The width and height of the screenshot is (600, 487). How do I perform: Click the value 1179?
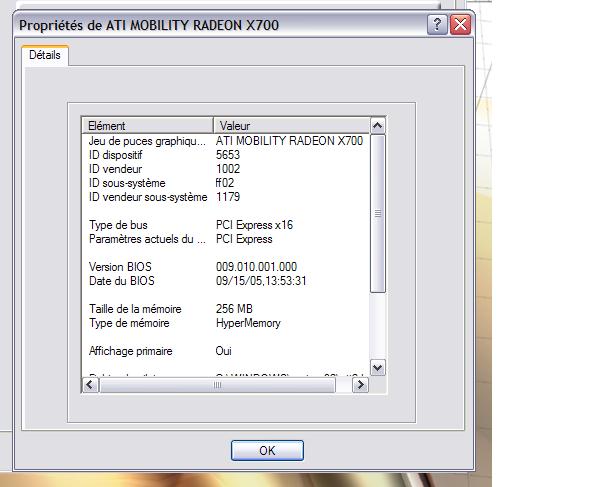228,197
